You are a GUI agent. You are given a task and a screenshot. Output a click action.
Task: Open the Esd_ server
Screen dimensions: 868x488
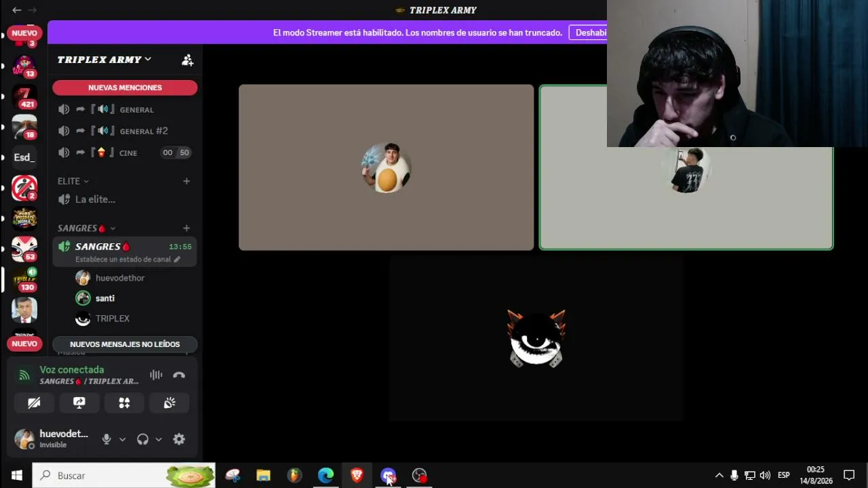pos(24,157)
